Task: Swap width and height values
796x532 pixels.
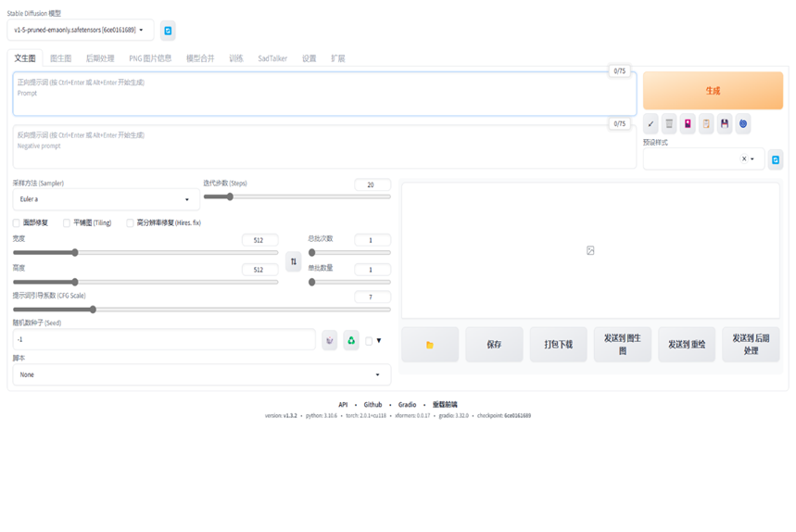Action: click(x=294, y=261)
